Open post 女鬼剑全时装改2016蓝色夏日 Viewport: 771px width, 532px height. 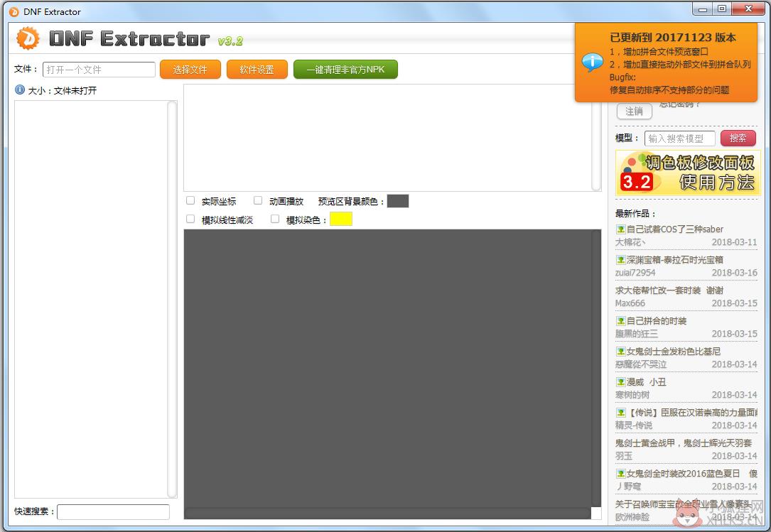(x=692, y=473)
